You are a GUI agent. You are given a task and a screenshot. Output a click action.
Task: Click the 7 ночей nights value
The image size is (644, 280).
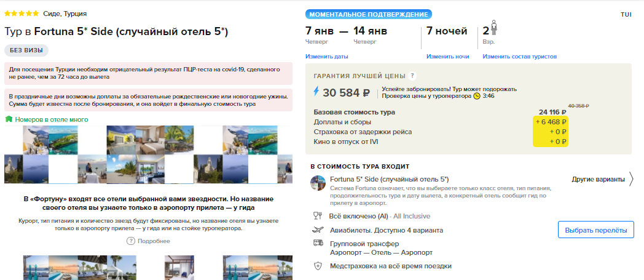click(447, 31)
